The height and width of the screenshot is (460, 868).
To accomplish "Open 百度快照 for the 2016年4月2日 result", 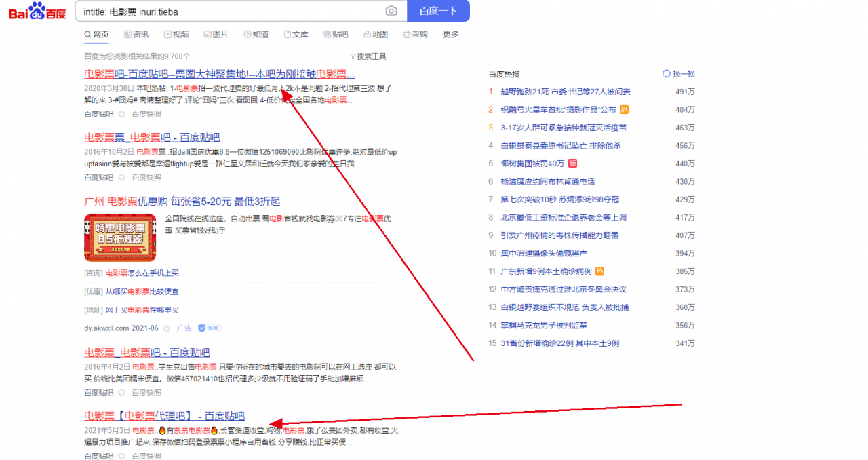I will (146, 393).
